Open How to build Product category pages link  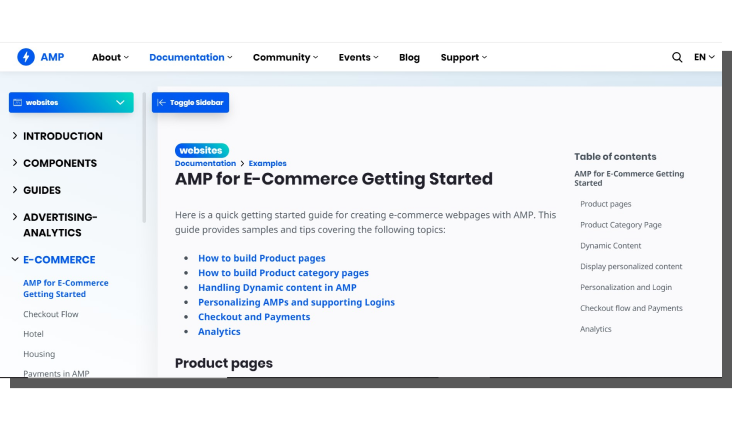tap(283, 273)
